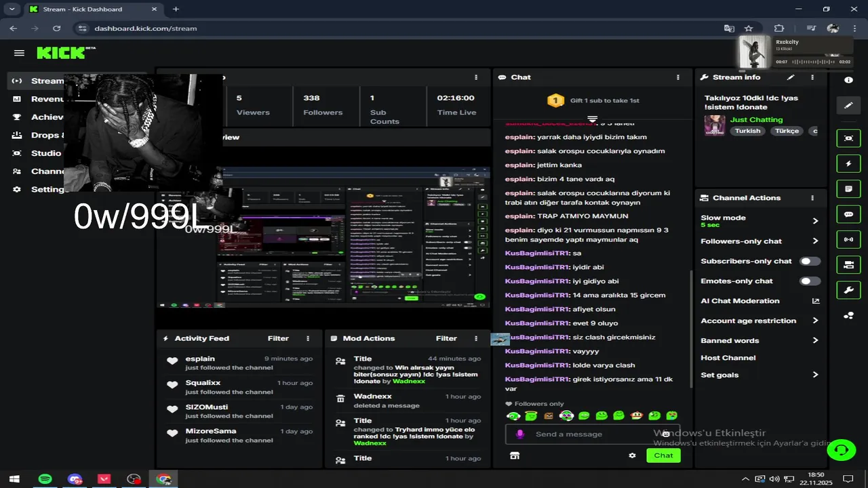
Task: Click the note document icon in right toolbar
Action: (848, 188)
